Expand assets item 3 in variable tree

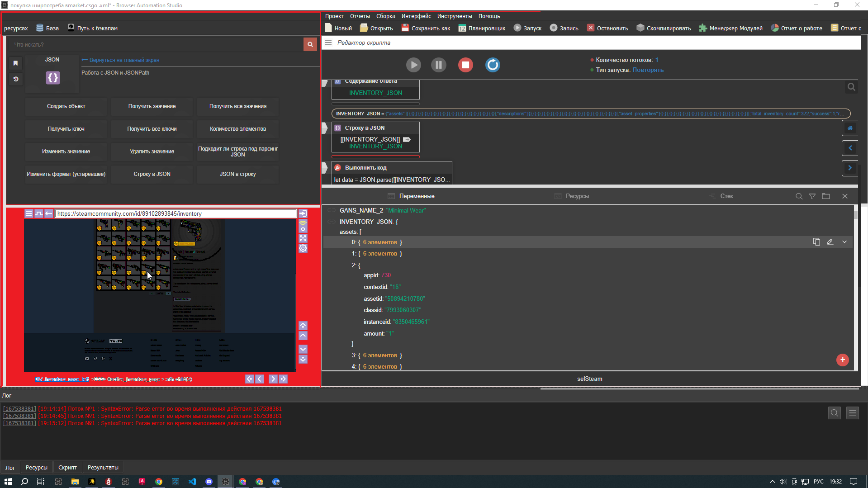coord(379,355)
